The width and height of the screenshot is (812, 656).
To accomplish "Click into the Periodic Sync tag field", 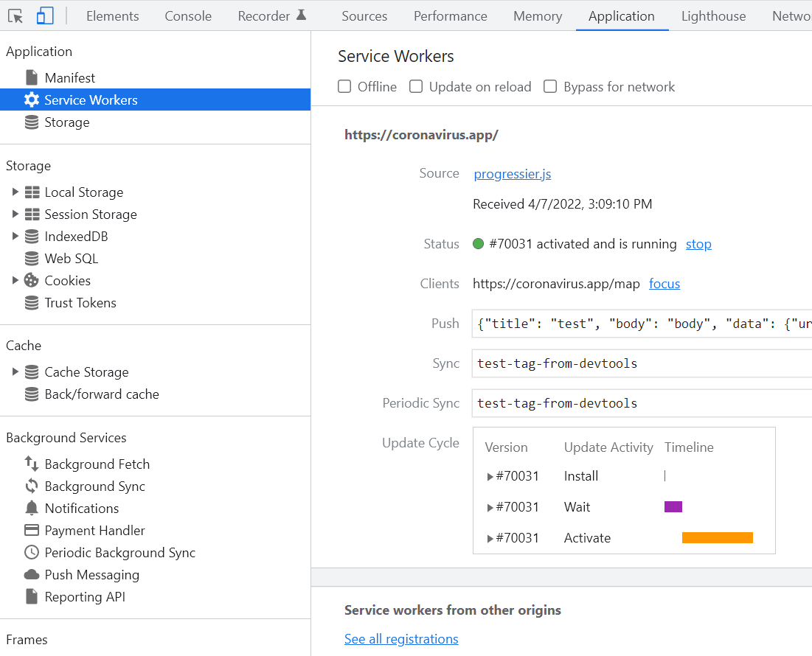I will 642,403.
